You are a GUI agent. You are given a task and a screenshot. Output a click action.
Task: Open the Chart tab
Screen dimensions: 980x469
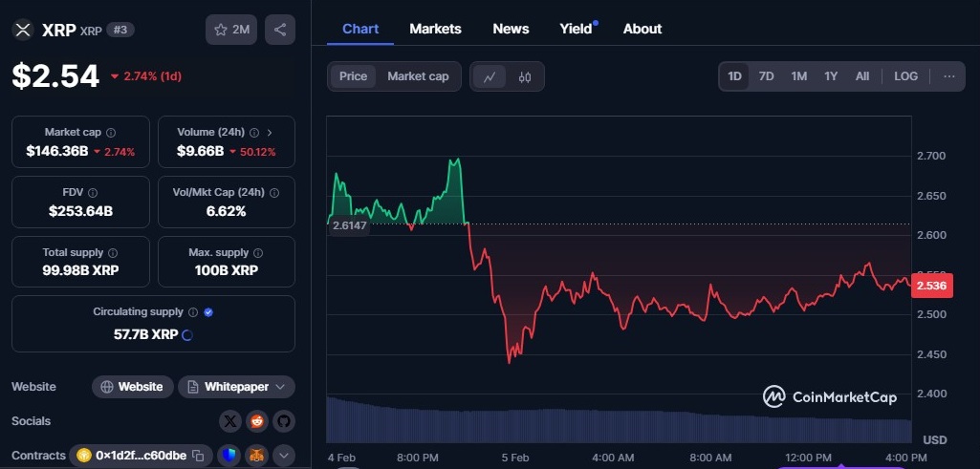(360, 29)
